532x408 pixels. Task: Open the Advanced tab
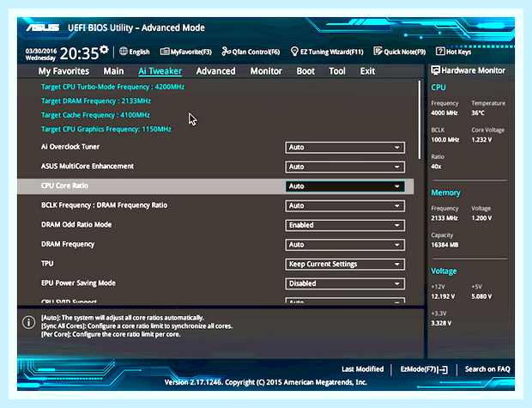tap(215, 71)
